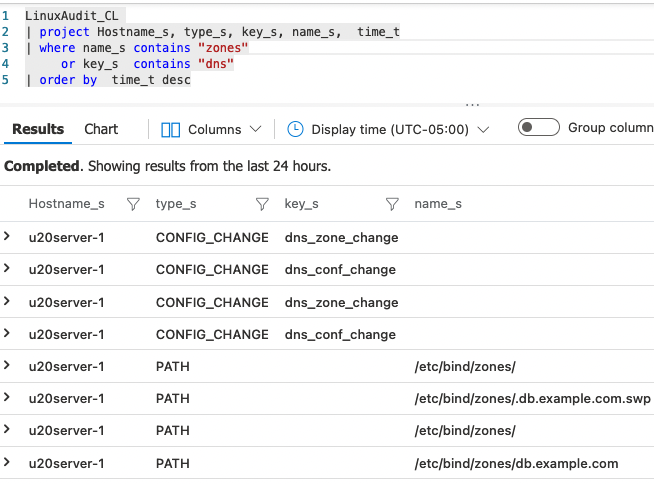Expand the first dns_conf_change row

[x=8, y=269]
